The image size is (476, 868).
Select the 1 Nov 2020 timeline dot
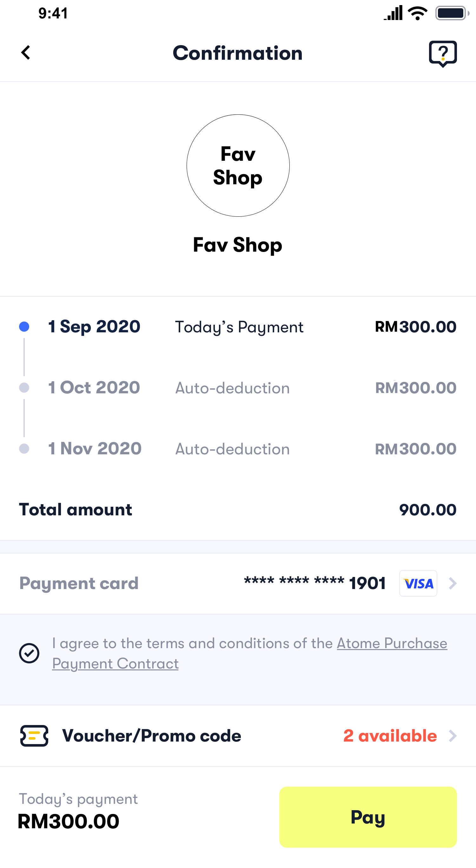[24, 449]
